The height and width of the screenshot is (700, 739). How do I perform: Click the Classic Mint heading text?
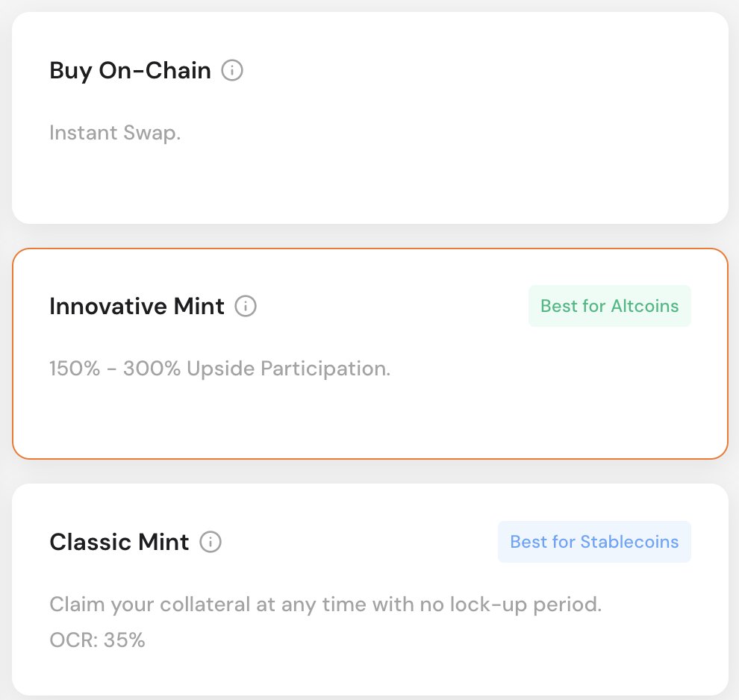pos(119,542)
